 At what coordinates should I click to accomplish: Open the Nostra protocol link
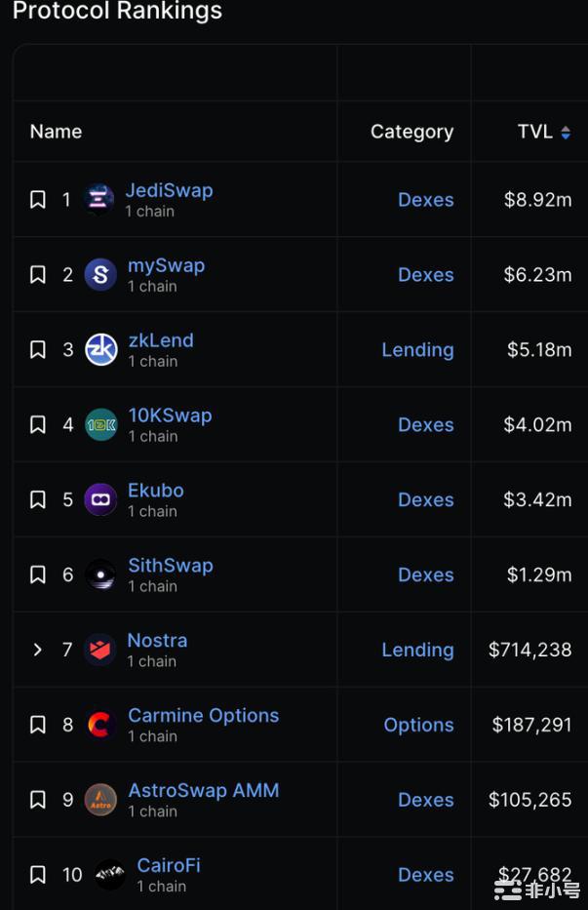[x=157, y=641]
